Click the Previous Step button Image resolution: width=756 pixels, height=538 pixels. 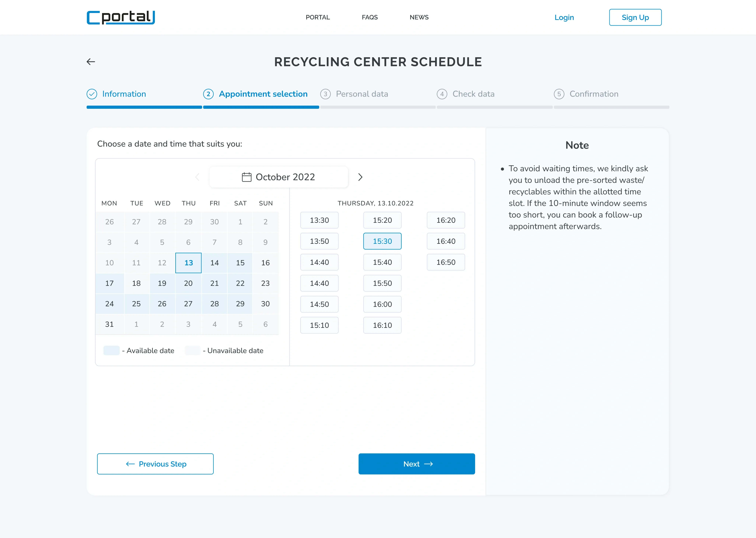point(155,464)
